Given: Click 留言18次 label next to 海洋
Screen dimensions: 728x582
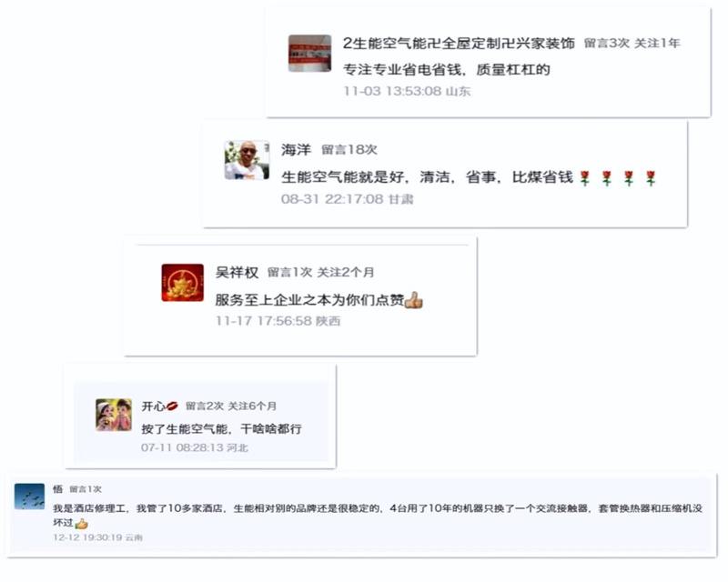Looking at the screenshot, I should pos(349,149).
